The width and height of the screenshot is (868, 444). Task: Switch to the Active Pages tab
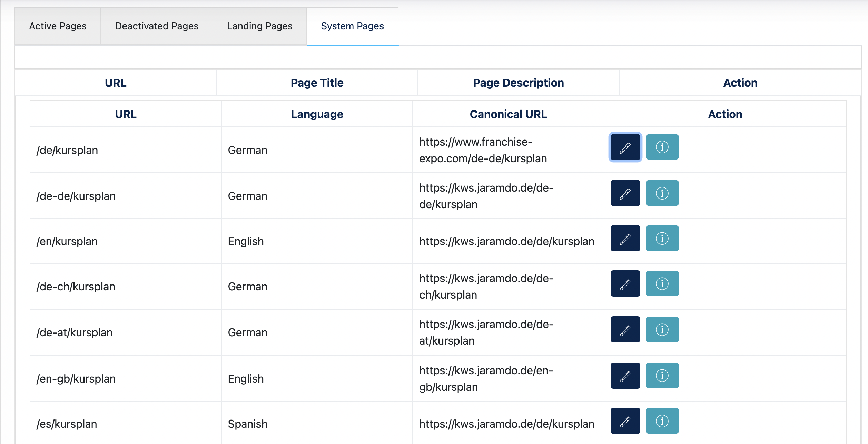[x=58, y=26]
